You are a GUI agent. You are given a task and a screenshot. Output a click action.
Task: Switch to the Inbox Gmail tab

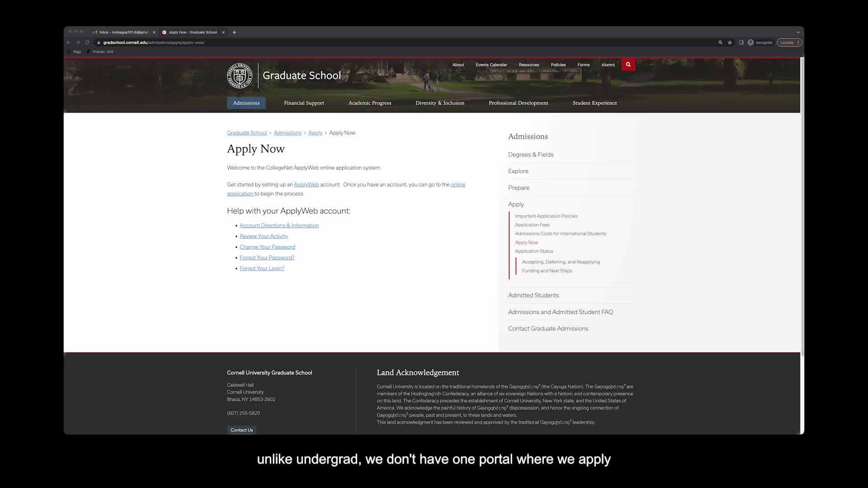tap(123, 32)
